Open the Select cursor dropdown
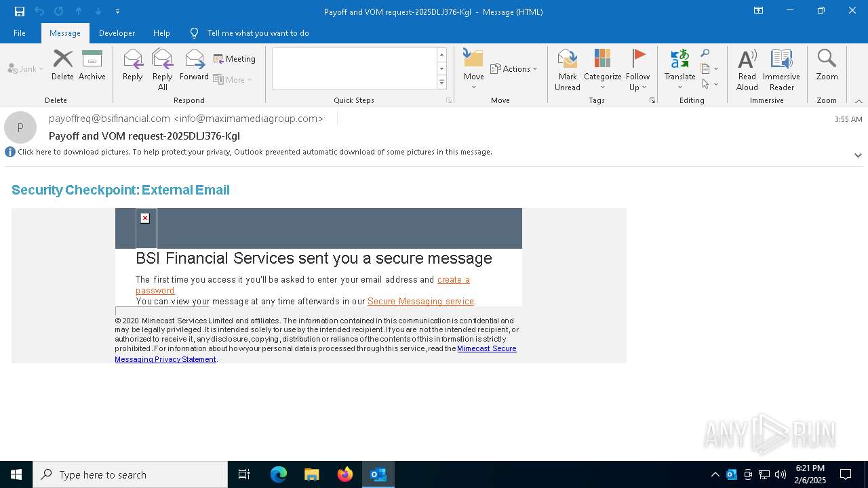Viewport: 868px width, 488px height. click(x=709, y=84)
